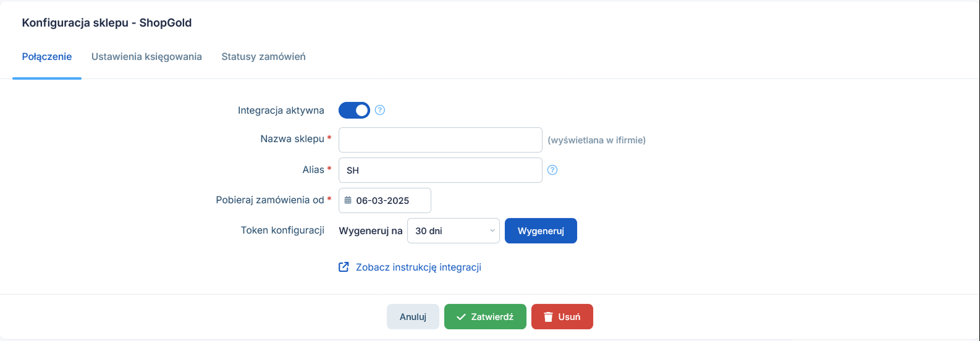This screenshot has height=341, width=980.
Task: Focus the empty Nazwa sklepu field
Action: pos(441,140)
